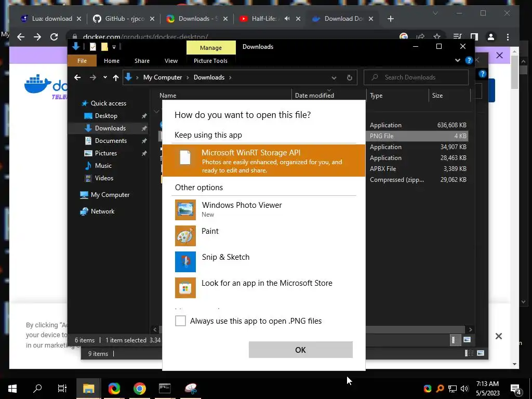Viewport: 532px width, 399px height.
Task: Open the Chrome profile avatar menu
Action: [x=490, y=37]
